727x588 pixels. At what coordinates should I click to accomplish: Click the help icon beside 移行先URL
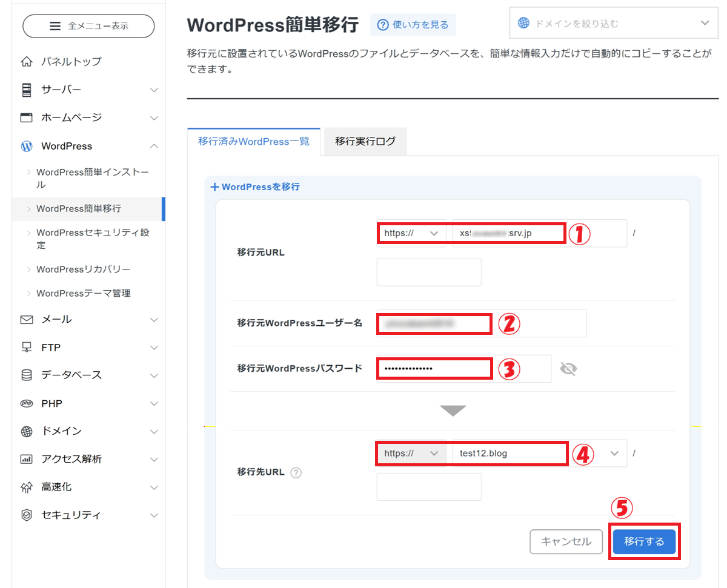coord(296,472)
